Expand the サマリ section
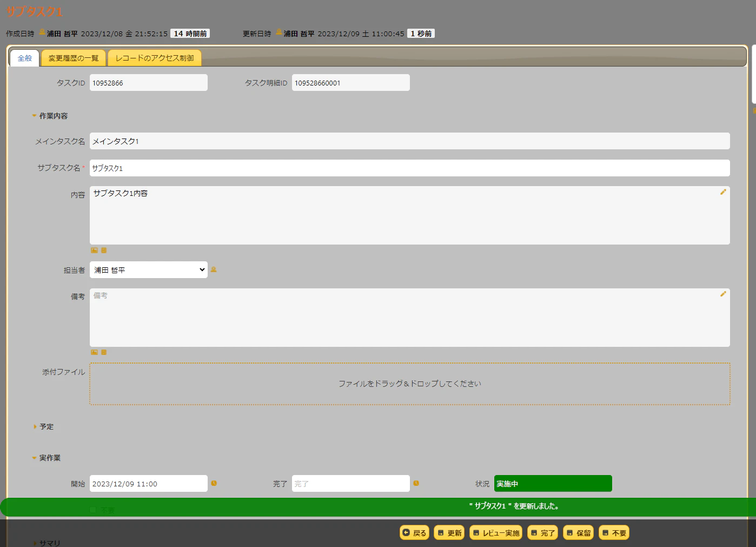 (47, 543)
